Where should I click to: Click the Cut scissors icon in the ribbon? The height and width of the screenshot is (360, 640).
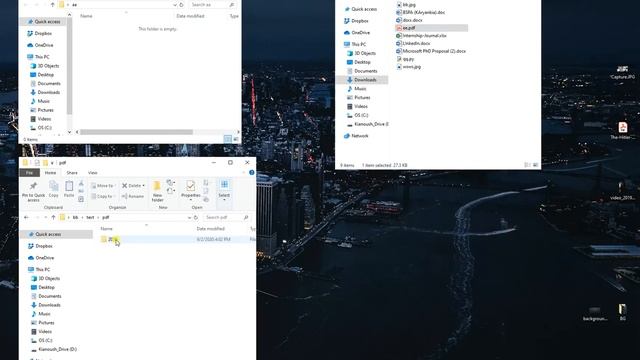point(81,183)
